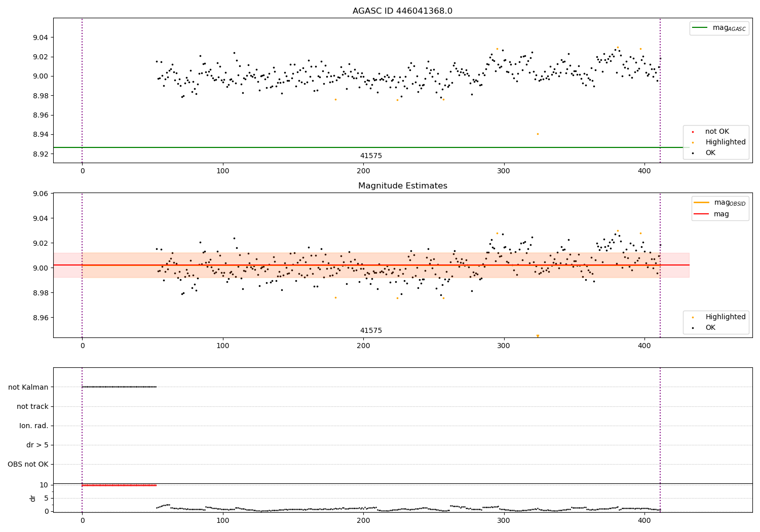
Task: Click the 'Ion. rad.' axis label
Action: [x=34, y=426]
